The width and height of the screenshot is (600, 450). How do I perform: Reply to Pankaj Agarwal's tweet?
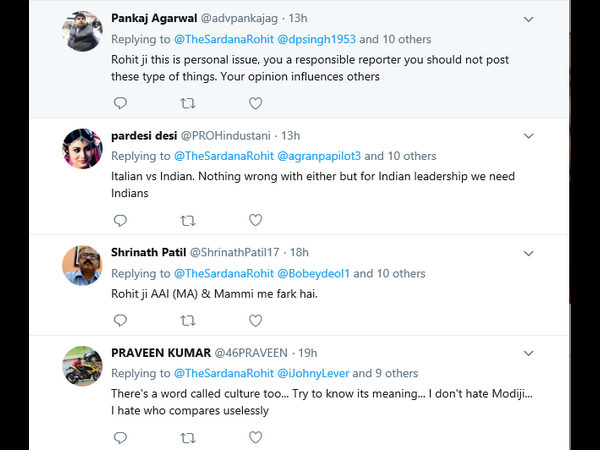pyautogui.click(x=120, y=103)
